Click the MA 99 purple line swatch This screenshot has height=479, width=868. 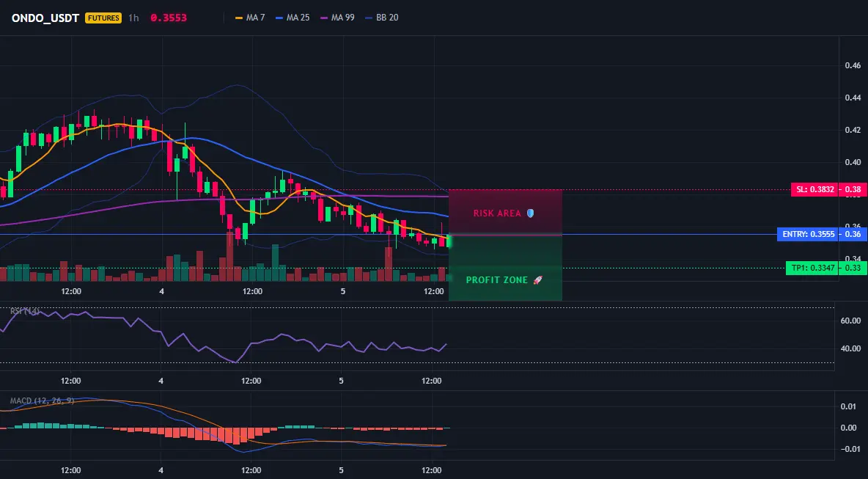coord(324,18)
